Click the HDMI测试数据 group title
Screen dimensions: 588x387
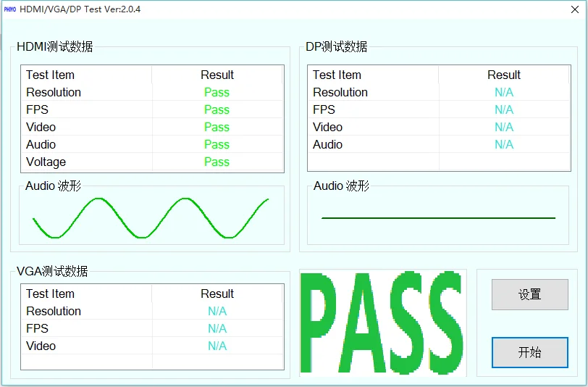click(55, 46)
